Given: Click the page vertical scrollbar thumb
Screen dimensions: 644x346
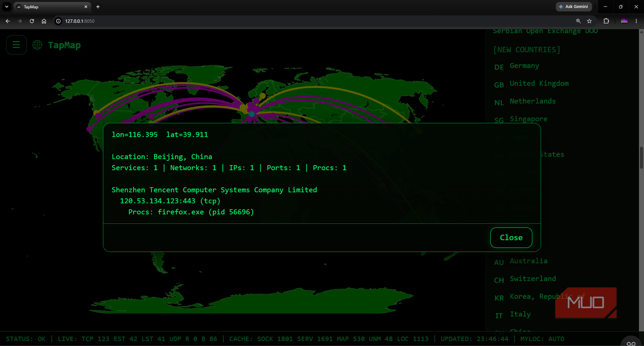Looking at the screenshot, I should (x=641, y=157).
